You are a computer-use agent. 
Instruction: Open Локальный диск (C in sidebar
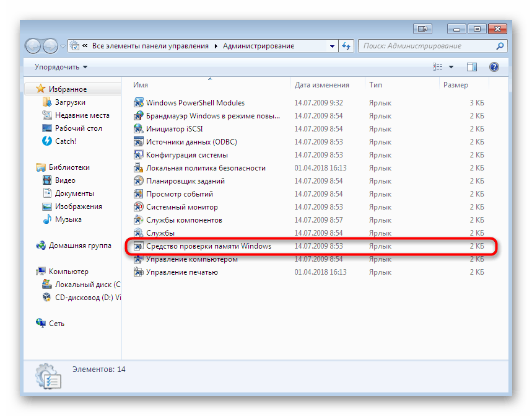[87, 284]
